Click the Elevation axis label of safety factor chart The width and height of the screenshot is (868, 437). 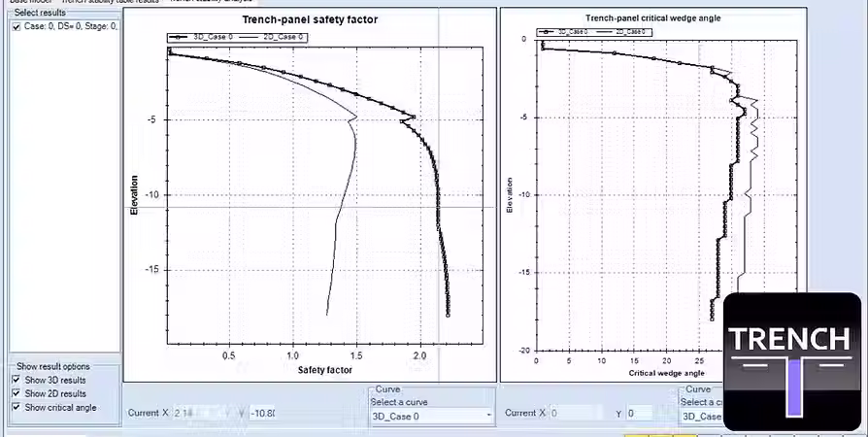tap(134, 195)
